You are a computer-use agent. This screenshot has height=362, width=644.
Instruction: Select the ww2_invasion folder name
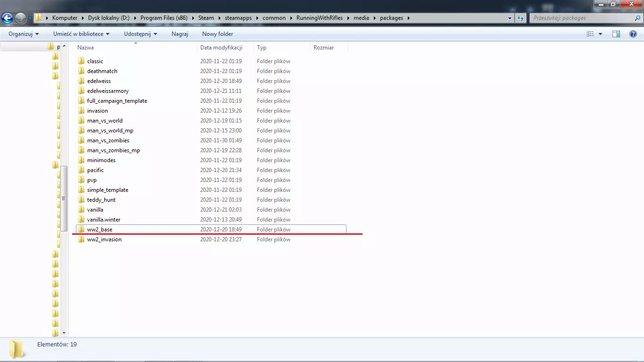[x=104, y=239]
